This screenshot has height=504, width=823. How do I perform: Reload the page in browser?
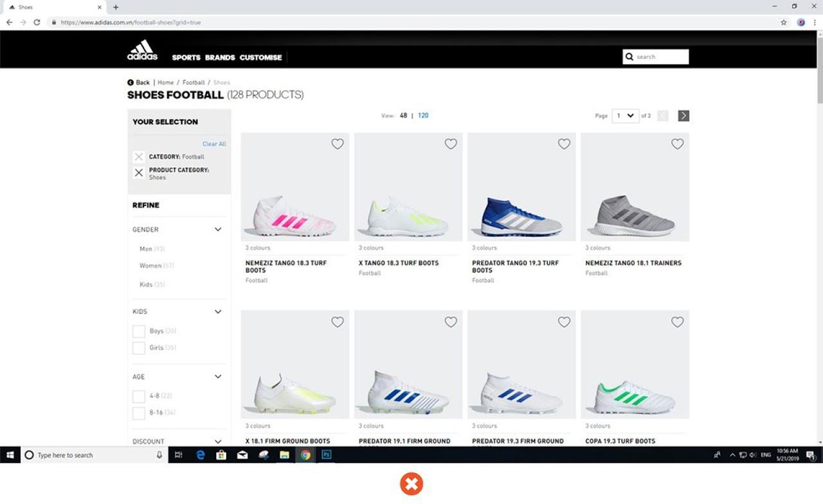(37, 22)
